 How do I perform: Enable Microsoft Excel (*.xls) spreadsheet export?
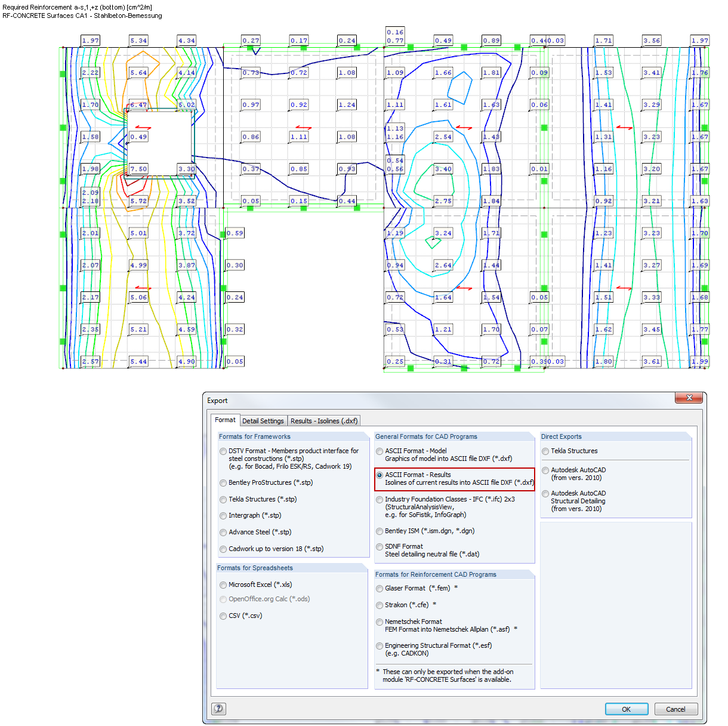pyautogui.click(x=223, y=585)
